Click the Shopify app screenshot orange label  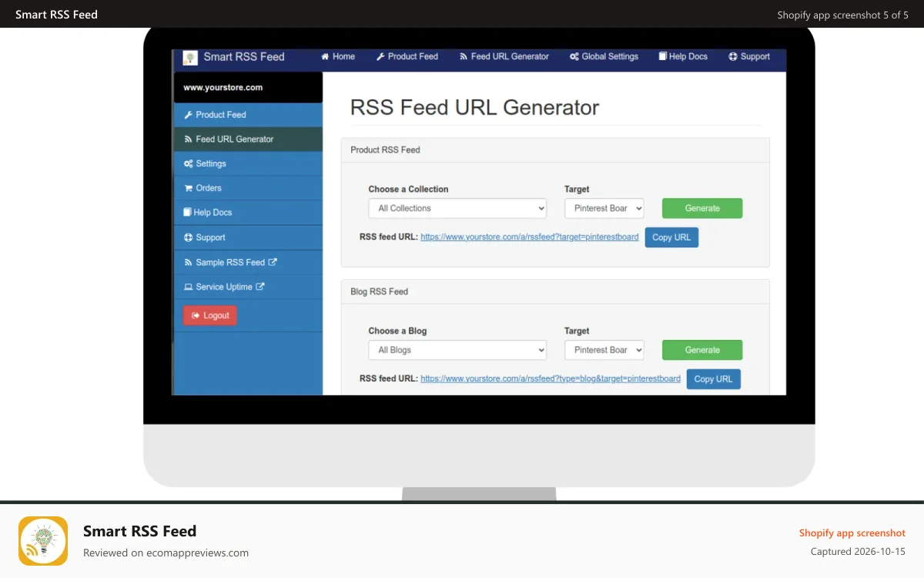coord(852,533)
